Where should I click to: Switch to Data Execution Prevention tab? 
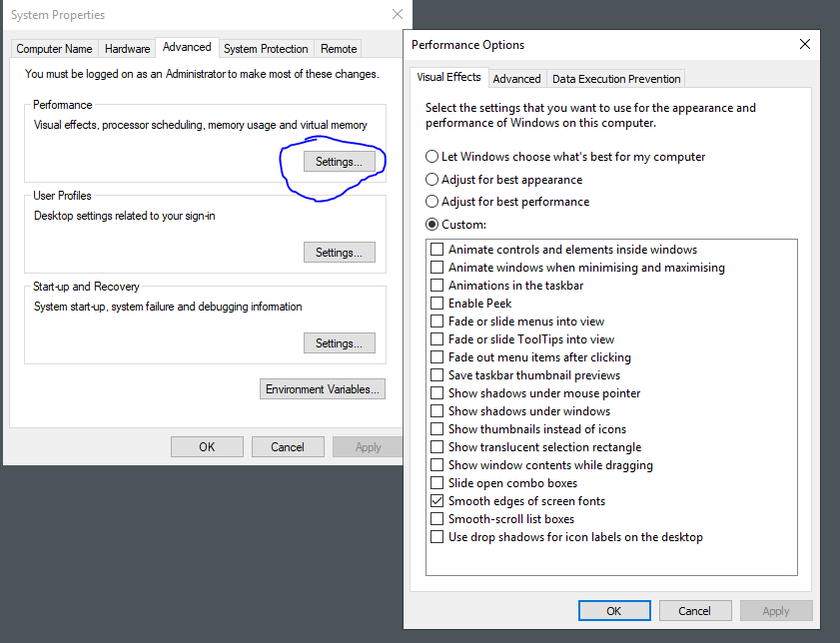615,79
